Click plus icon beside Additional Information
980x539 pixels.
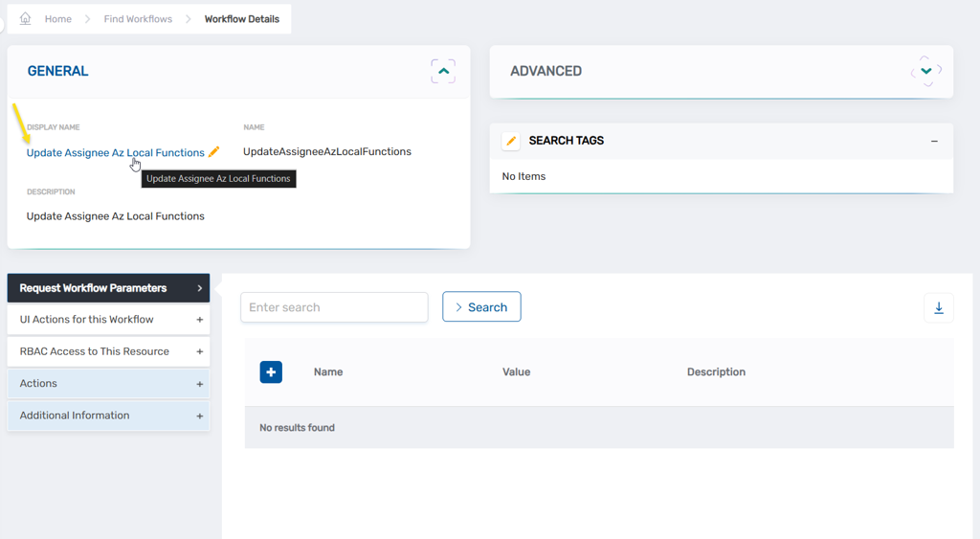click(x=200, y=415)
